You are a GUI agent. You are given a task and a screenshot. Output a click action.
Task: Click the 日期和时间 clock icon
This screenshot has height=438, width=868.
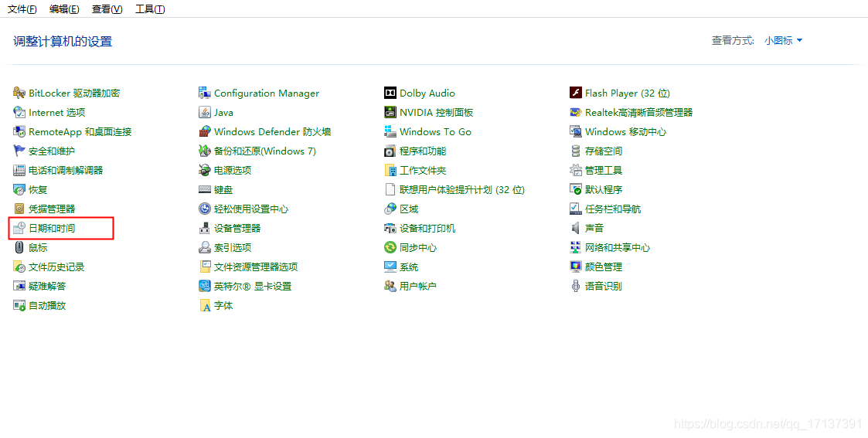pyautogui.click(x=19, y=228)
